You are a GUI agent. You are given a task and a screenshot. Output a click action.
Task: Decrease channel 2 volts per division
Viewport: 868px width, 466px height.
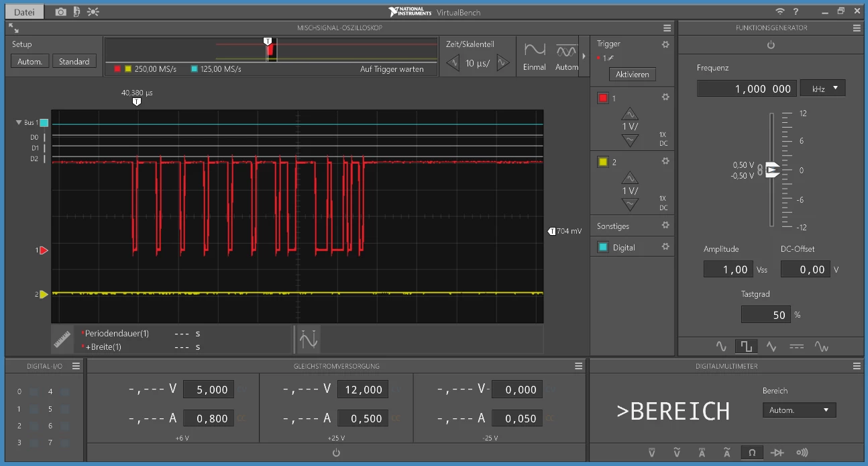[630, 204]
